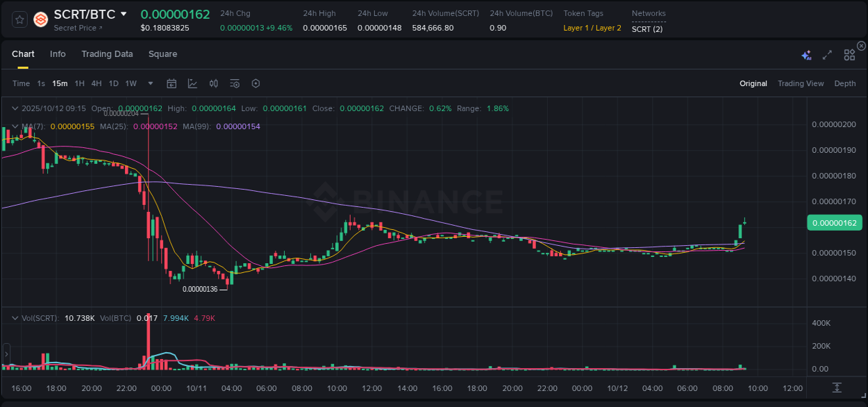Switch to the Trading View chart mode
This screenshot has height=407, width=868.
(801, 83)
